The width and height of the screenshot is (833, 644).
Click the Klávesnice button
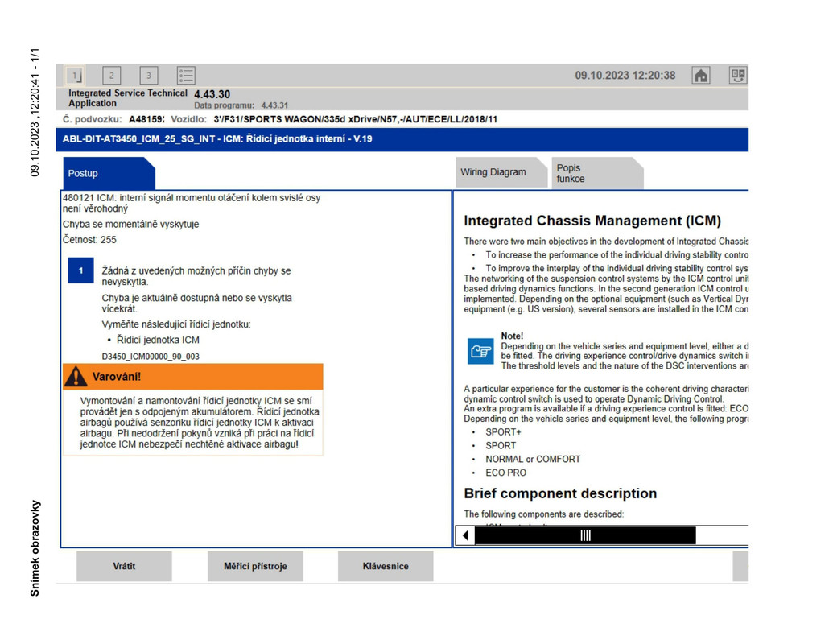click(386, 566)
